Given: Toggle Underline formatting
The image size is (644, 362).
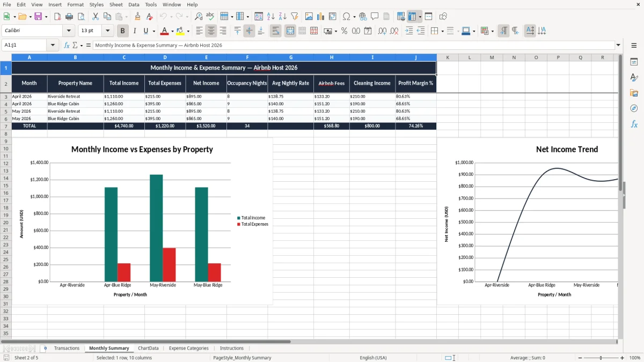Looking at the screenshot, I should (146, 31).
